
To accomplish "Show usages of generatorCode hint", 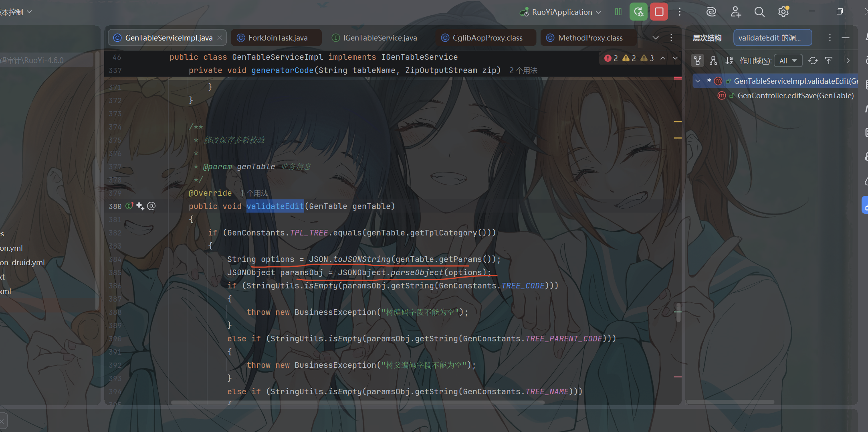I will pyautogui.click(x=523, y=71).
